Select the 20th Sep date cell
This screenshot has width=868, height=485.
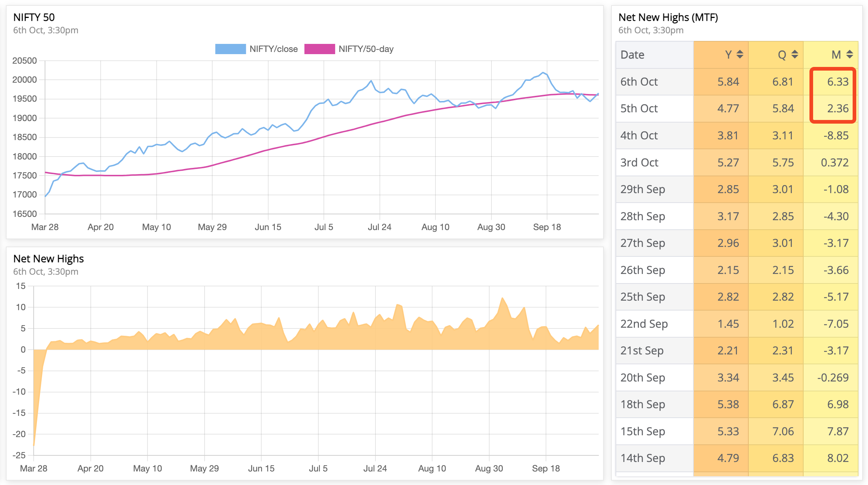tap(655, 377)
